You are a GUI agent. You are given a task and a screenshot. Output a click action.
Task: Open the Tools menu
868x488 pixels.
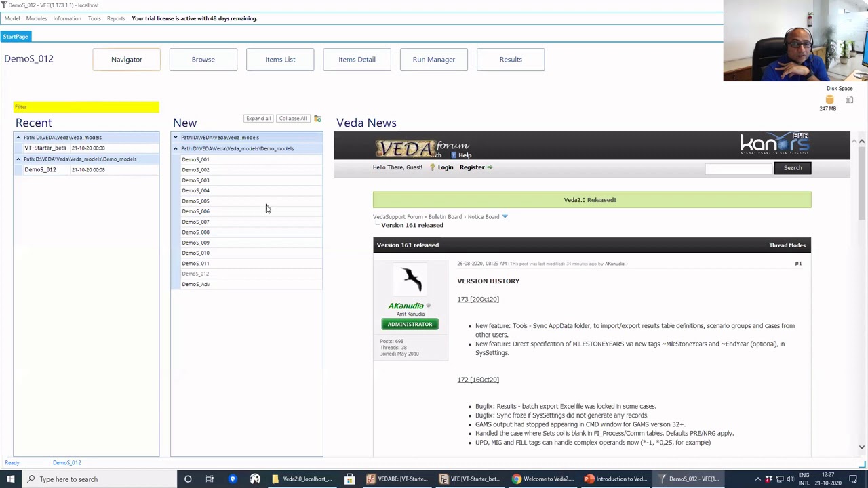click(94, 18)
